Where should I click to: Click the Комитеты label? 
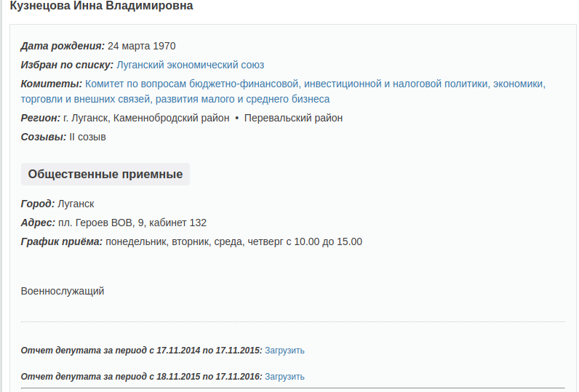coord(51,84)
